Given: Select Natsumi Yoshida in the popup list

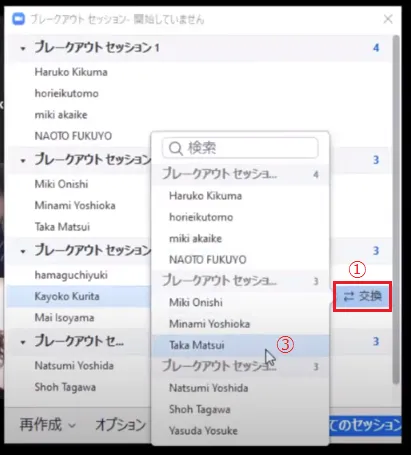Looking at the screenshot, I should (x=240, y=388).
